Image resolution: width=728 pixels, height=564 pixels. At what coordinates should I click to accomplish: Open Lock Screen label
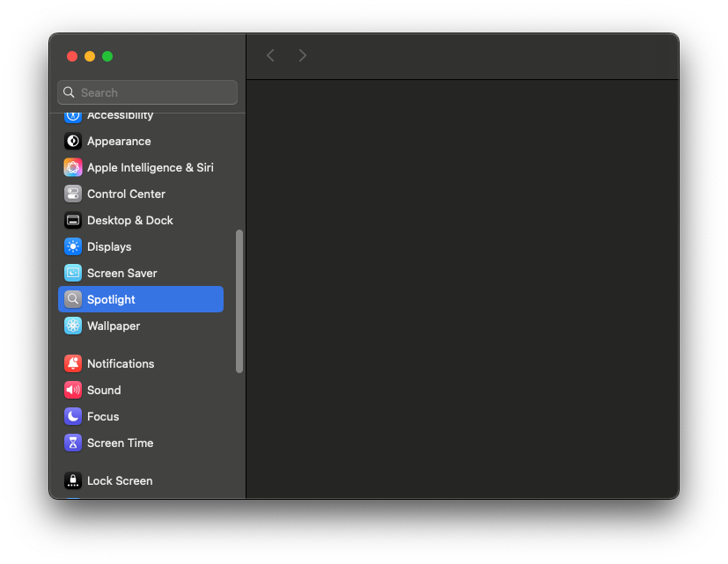coord(120,480)
